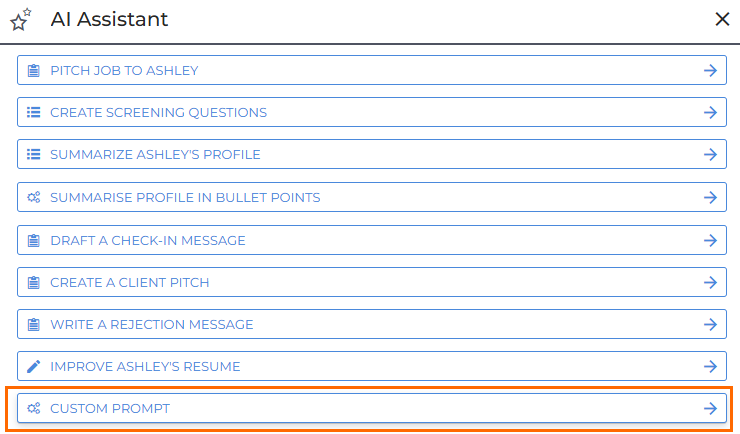The image size is (740, 434).
Task: Click the AI Assistant star icon
Action: (20, 19)
